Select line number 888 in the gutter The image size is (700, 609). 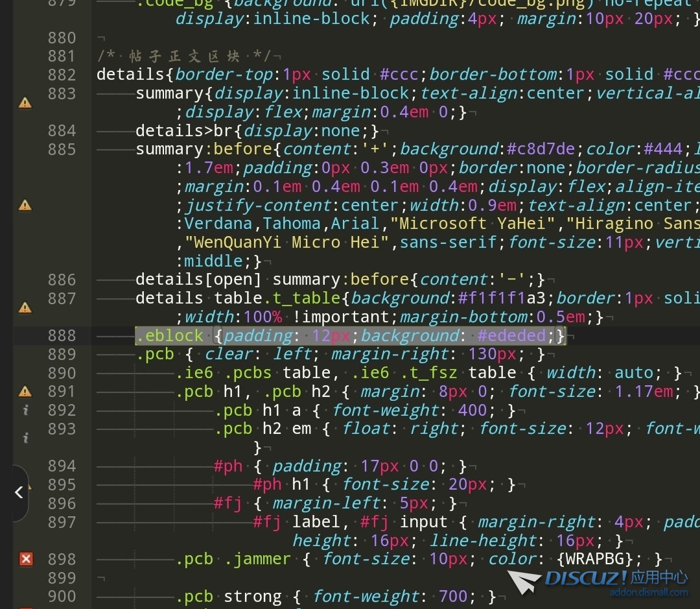pyautogui.click(x=62, y=336)
